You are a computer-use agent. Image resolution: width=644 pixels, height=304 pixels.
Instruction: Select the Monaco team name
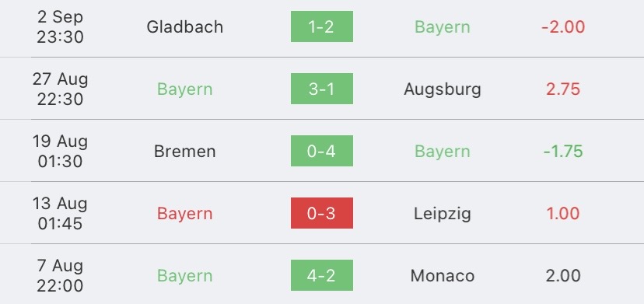click(x=443, y=276)
